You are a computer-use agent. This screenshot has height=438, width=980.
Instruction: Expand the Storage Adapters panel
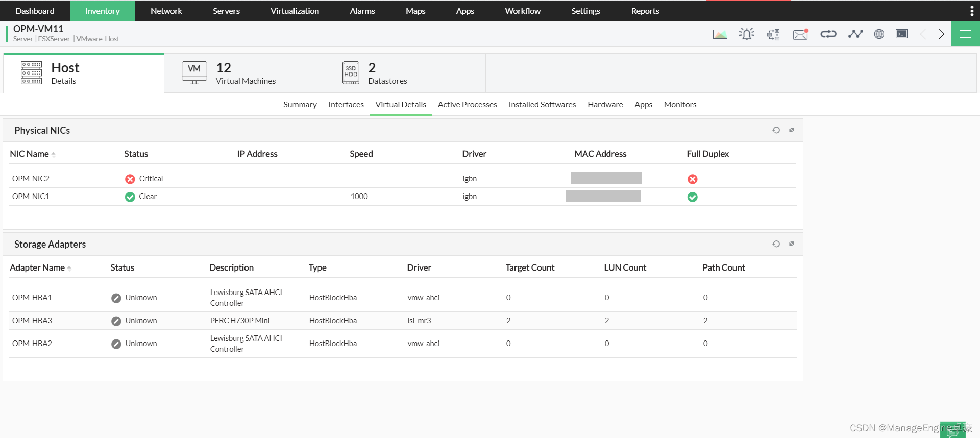point(792,244)
